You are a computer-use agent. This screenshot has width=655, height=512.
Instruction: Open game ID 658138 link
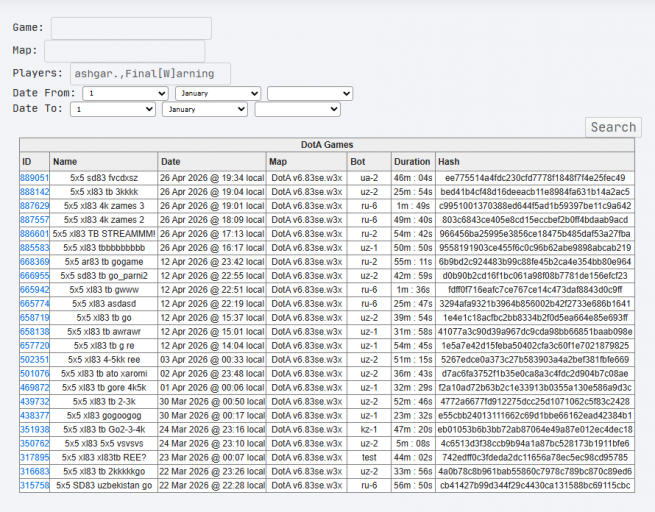tap(35, 332)
